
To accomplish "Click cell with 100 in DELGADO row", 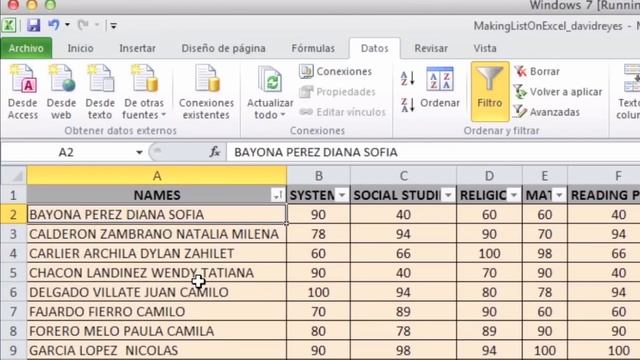I will point(318,292).
